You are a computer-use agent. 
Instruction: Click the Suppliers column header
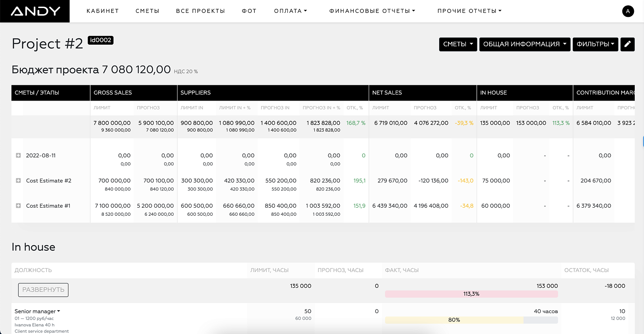(x=273, y=93)
